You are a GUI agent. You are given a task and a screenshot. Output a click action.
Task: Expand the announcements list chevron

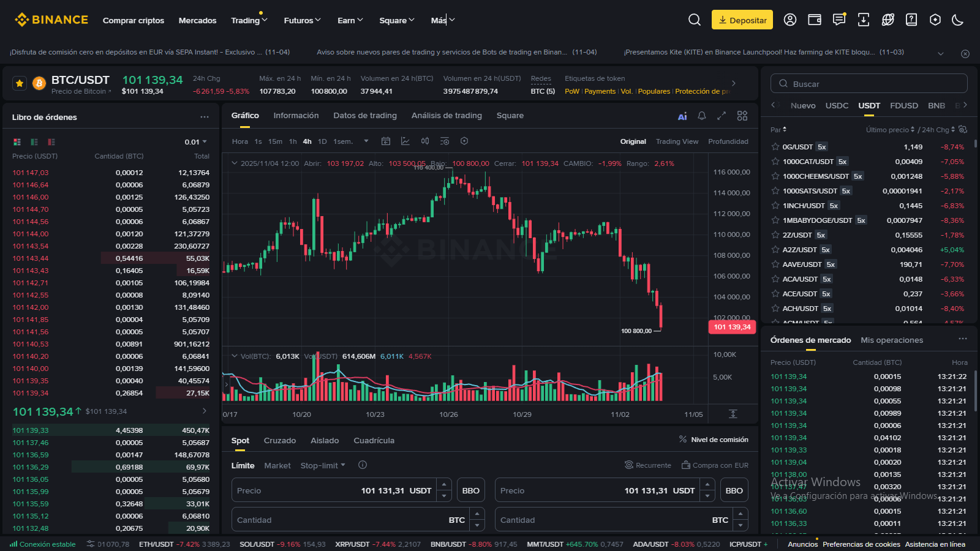[941, 54]
